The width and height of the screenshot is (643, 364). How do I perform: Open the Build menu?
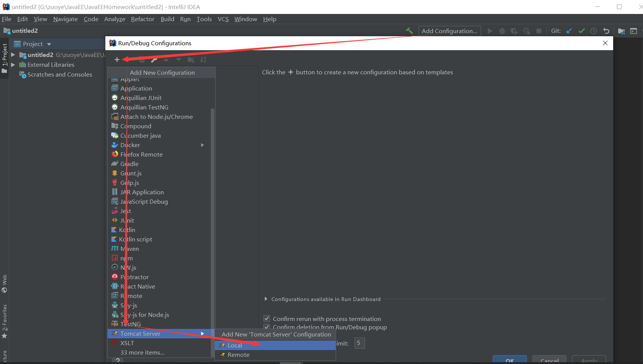click(x=167, y=19)
